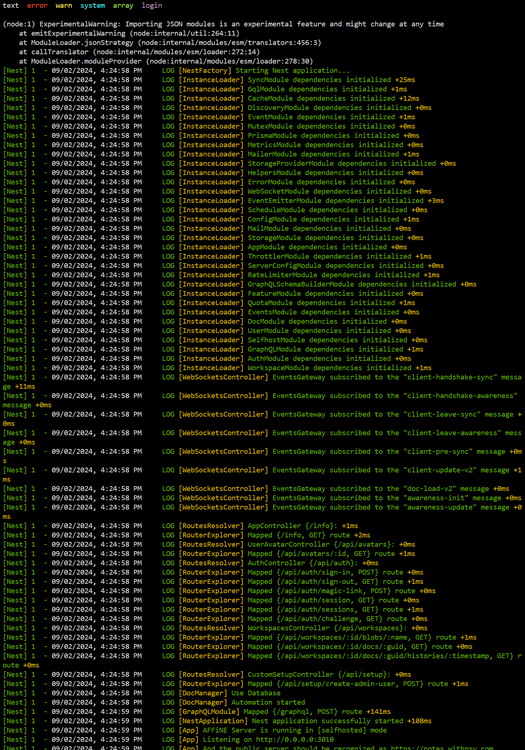The height and width of the screenshot is (750, 525).
Task: Click "QuotaModule dependencies initialized" log entry
Action: pos(331,303)
